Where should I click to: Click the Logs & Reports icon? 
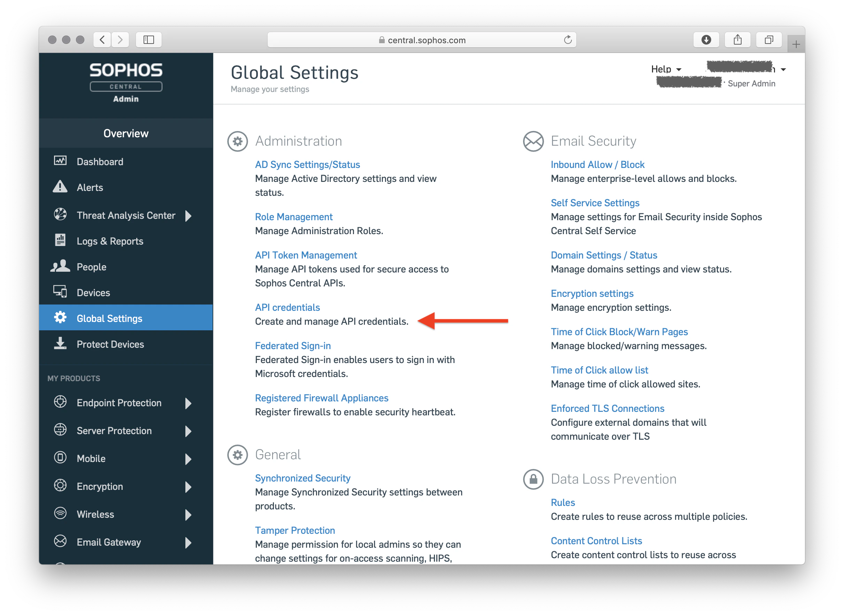click(60, 240)
